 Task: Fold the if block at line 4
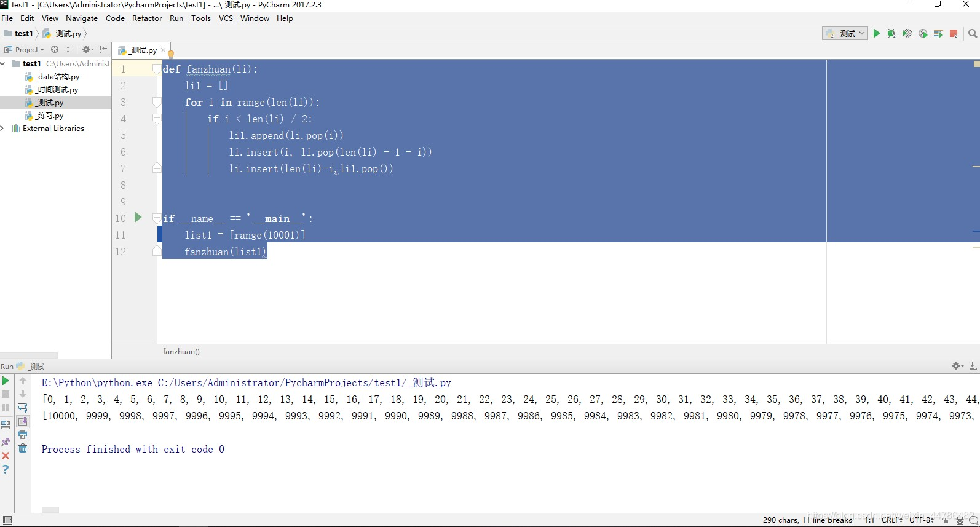(x=157, y=119)
